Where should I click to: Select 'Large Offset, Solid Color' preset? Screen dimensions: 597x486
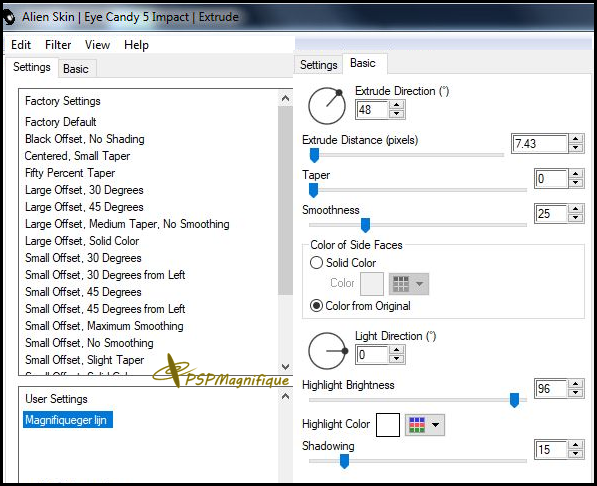tap(82, 241)
